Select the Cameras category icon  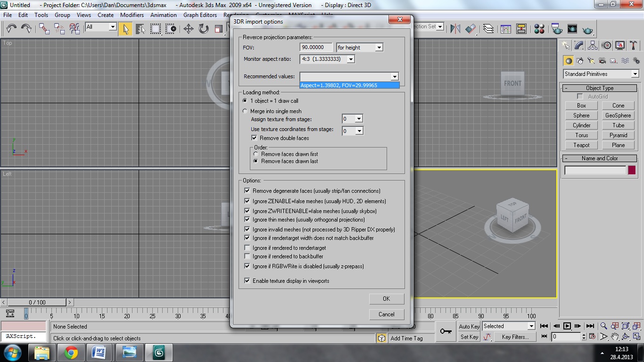(602, 61)
